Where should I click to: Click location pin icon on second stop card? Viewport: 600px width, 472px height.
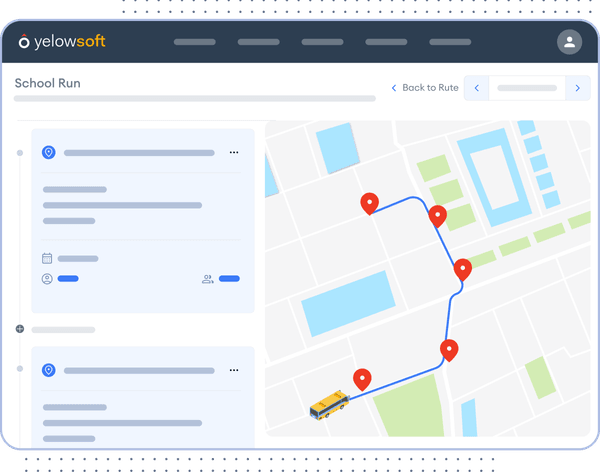pos(49,370)
